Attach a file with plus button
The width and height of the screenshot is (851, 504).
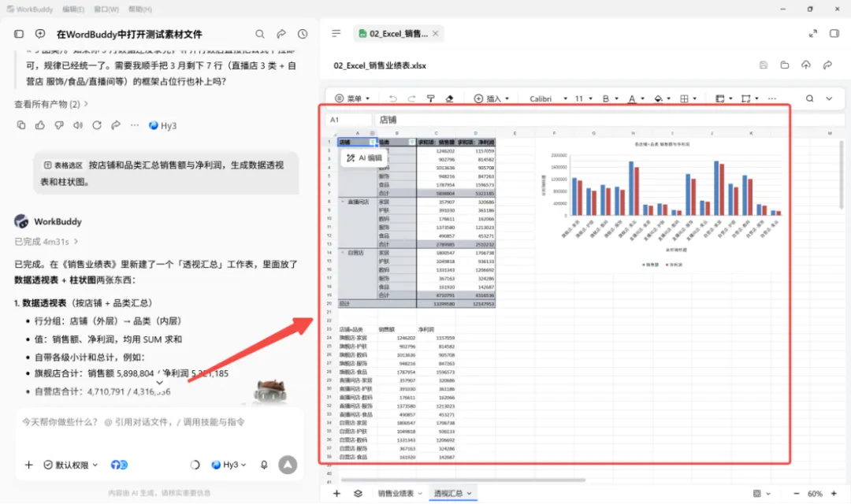[x=29, y=465]
